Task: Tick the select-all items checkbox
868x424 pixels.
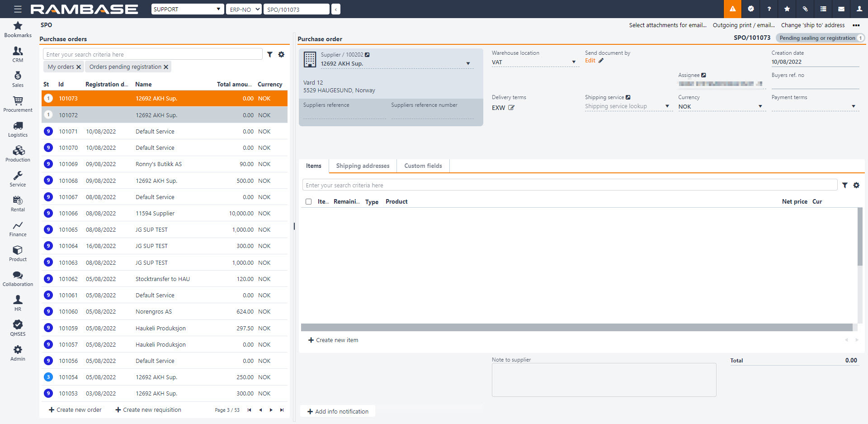Action: [x=308, y=202]
